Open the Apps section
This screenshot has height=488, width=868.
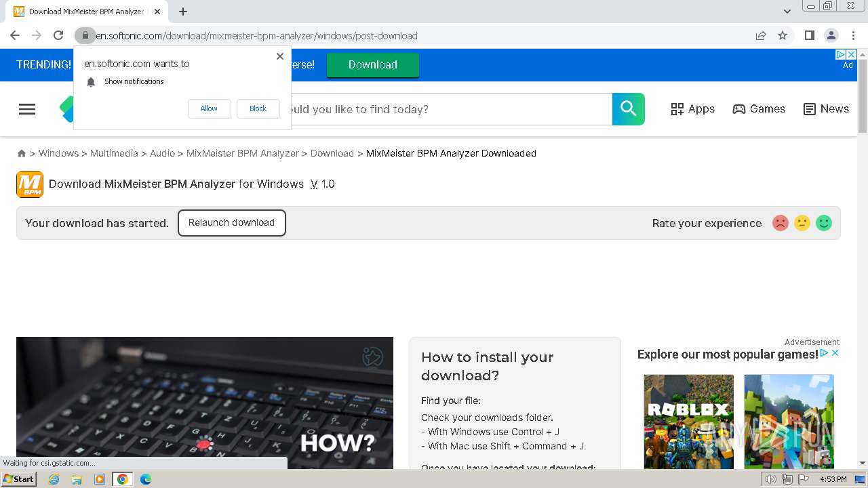[x=692, y=109]
